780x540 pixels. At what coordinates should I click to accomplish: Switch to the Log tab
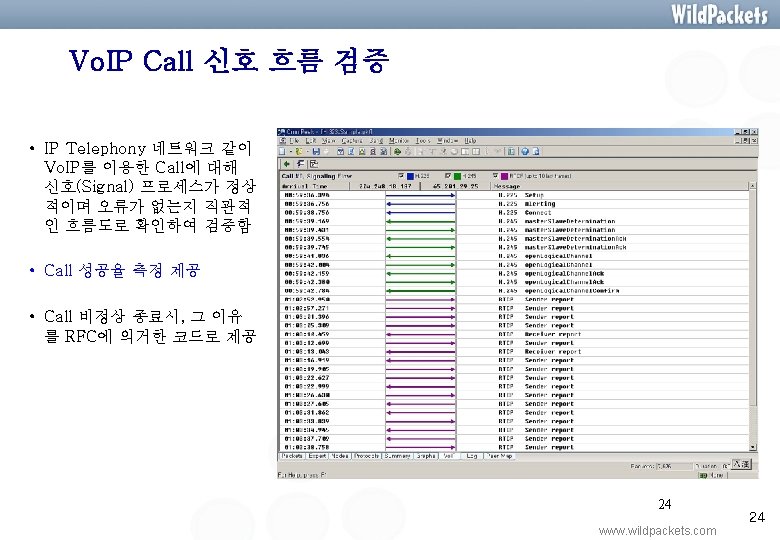click(472, 456)
